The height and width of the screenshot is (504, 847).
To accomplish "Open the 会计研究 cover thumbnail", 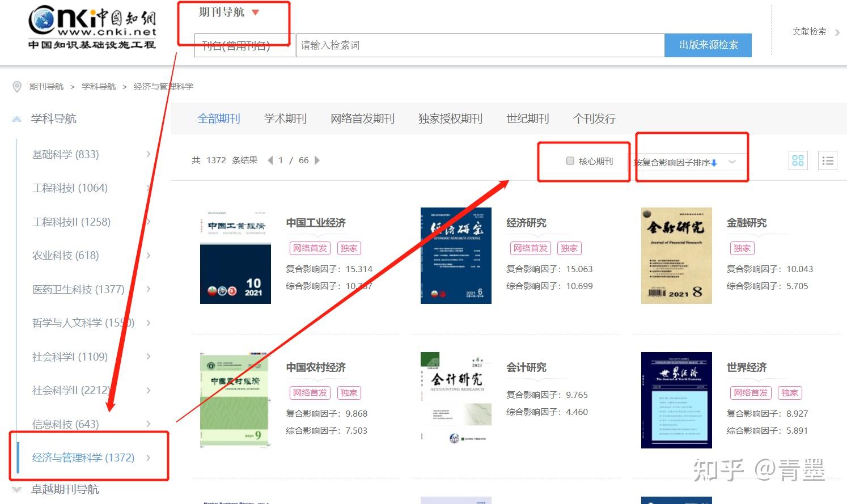I will (456, 400).
